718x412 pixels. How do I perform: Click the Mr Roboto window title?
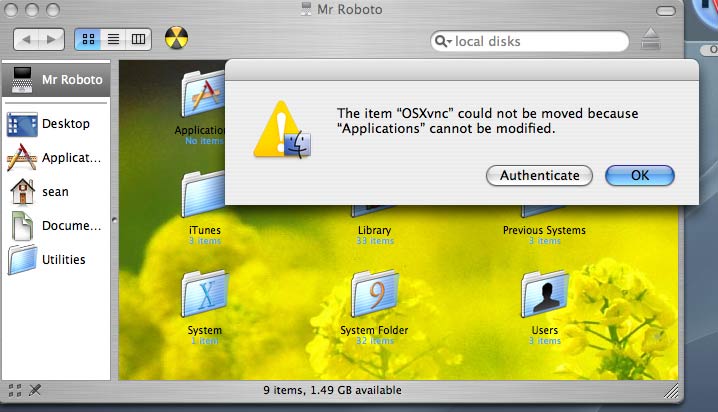[x=350, y=10]
